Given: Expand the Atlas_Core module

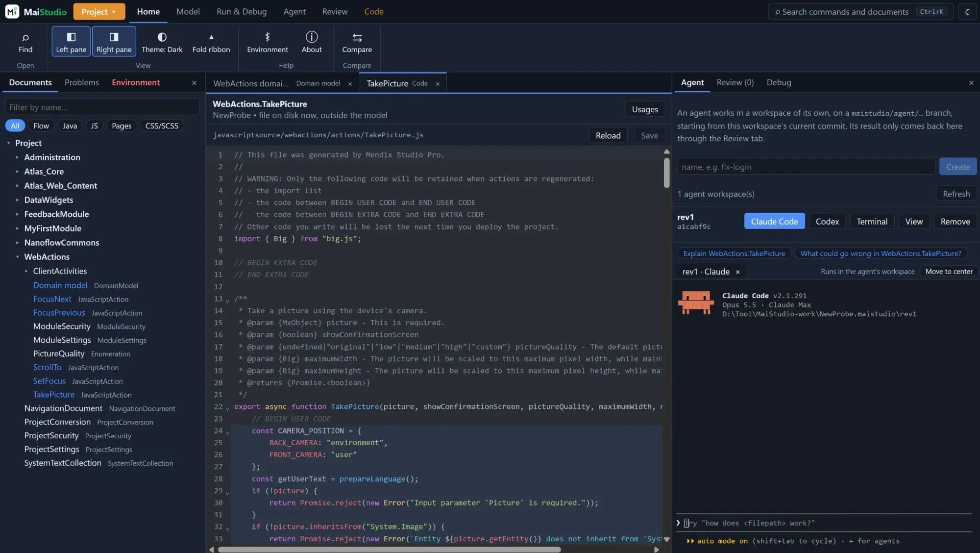Looking at the screenshot, I should point(17,172).
